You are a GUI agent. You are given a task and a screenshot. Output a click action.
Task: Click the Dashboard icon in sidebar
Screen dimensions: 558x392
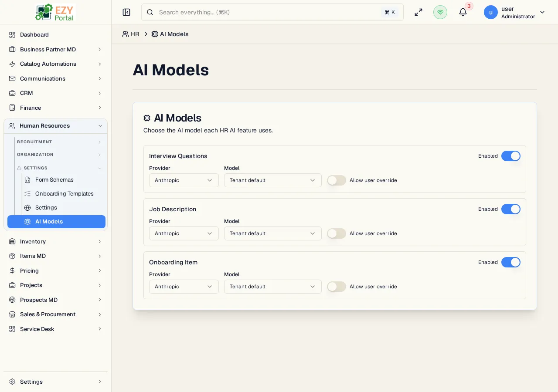[x=12, y=34]
